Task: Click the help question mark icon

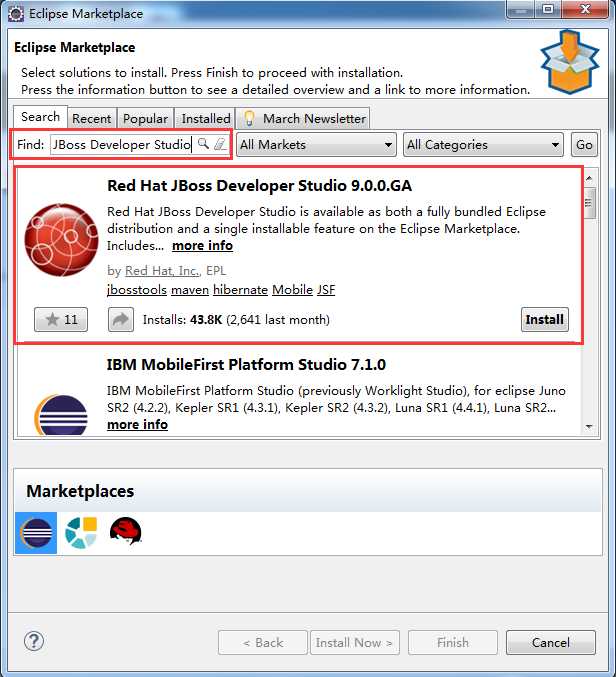Action: tap(34, 642)
